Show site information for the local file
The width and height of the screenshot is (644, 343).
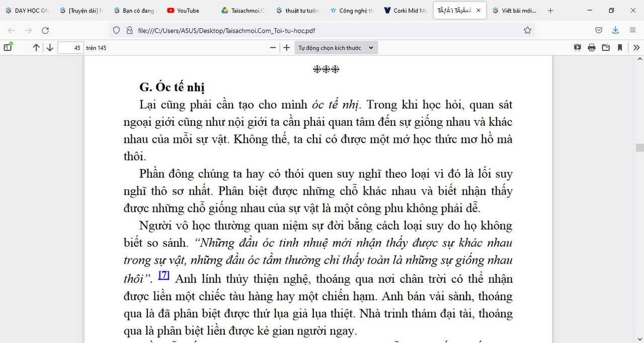click(x=129, y=30)
